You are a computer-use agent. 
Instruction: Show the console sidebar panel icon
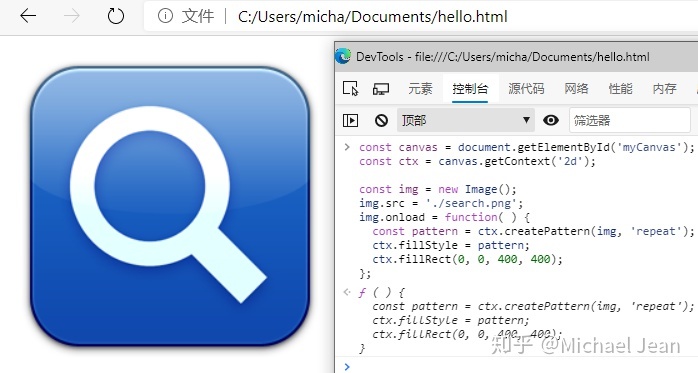tap(350, 120)
